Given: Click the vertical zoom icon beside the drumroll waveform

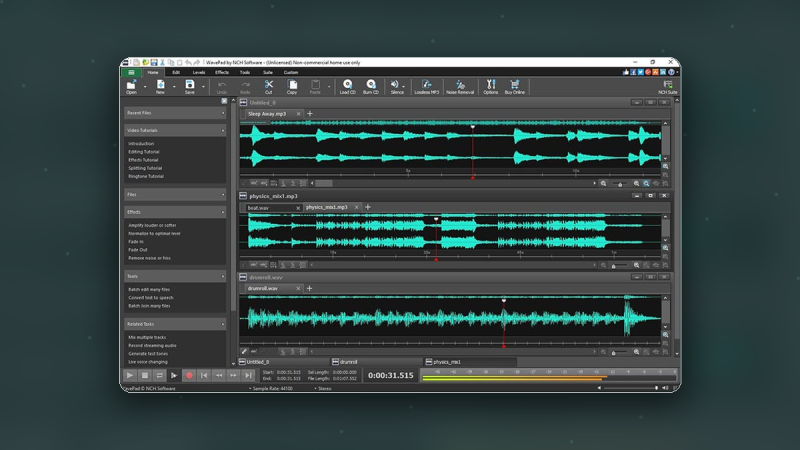Looking at the screenshot, I should (665, 335).
